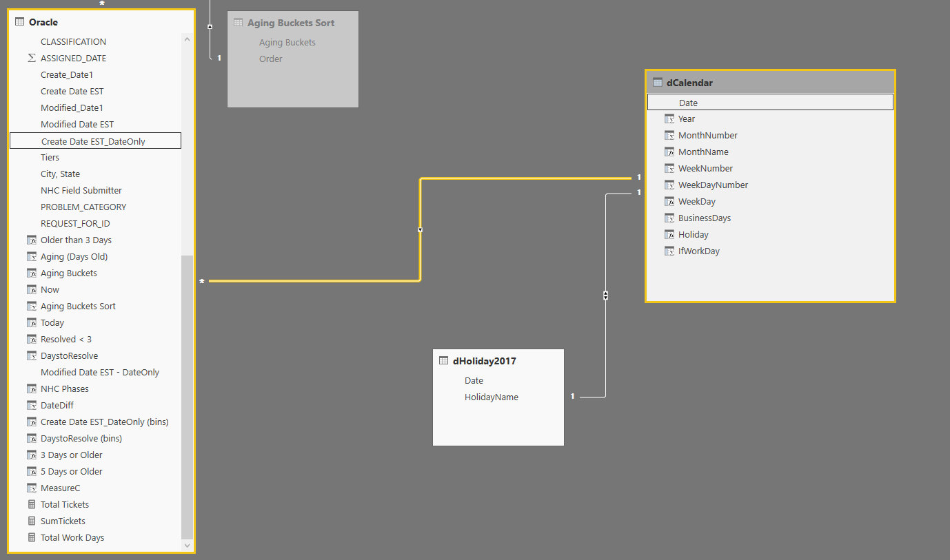The width and height of the screenshot is (950, 560).
Task: Click the measure icon beside Total Tickets
Action: coord(31,505)
